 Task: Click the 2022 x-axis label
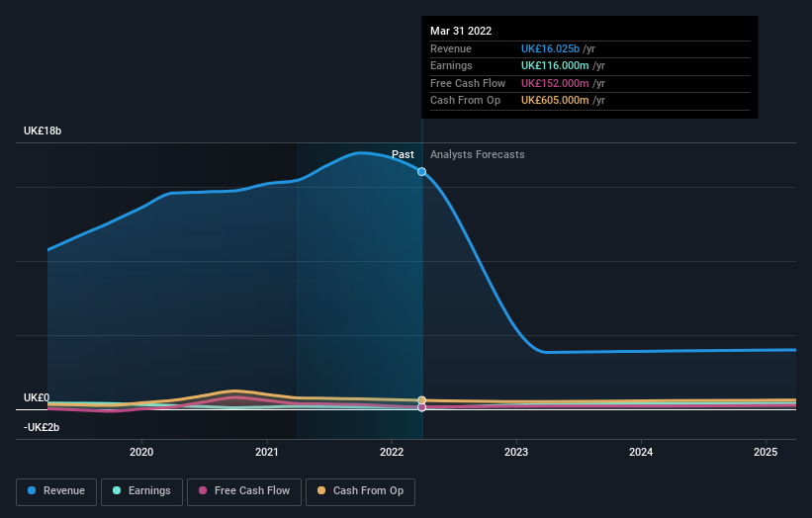[x=392, y=452]
